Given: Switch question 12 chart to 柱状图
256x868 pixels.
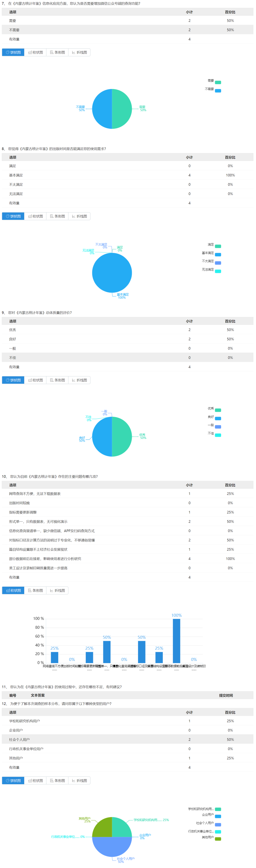Looking at the screenshot, I should [x=35, y=780].
